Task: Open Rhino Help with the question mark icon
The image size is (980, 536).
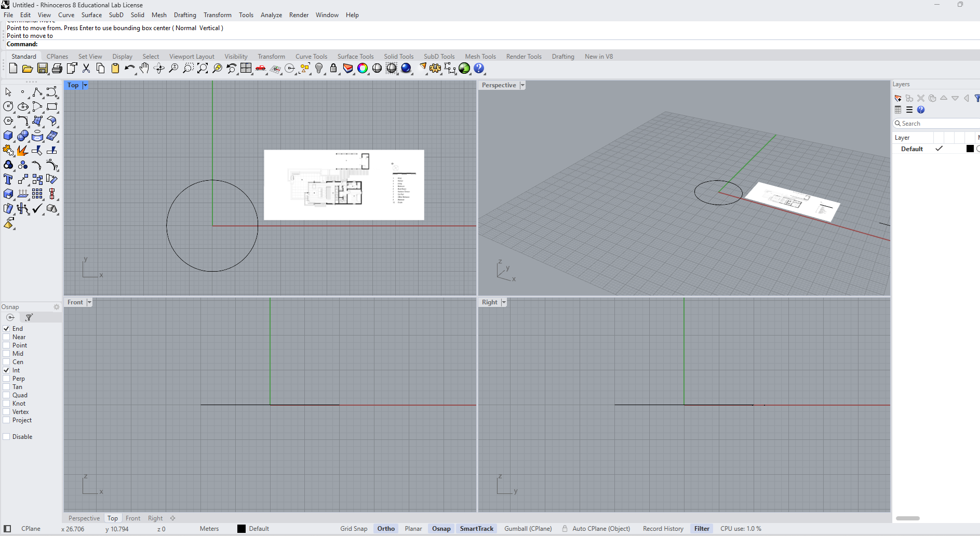Action: pyautogui.click(x=478, y=68)
